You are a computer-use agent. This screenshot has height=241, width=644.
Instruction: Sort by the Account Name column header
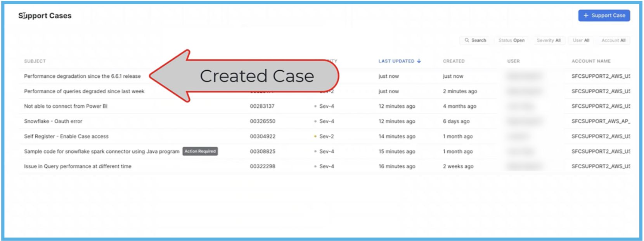tap(591, 61)
